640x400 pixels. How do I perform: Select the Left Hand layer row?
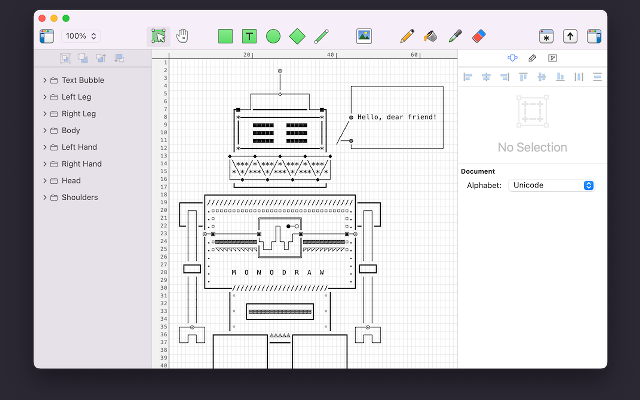click(93, 147)
